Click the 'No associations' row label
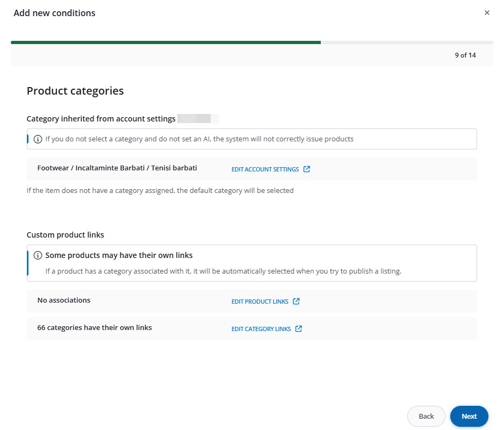Viewport: 504px width, 430px height. pos(64,300)
